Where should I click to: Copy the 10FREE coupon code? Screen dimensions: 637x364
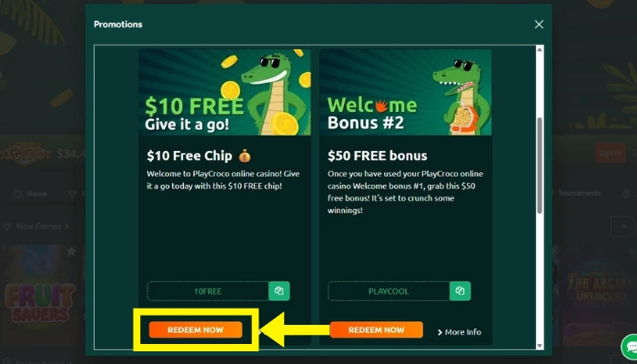click(279, 291)
